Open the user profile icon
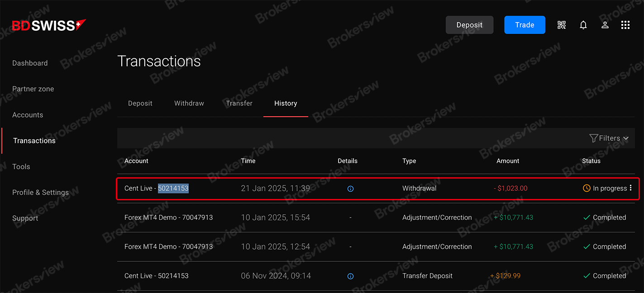This screenshot has height=293, width=644. pyautogui.click(x=605, y=25)
